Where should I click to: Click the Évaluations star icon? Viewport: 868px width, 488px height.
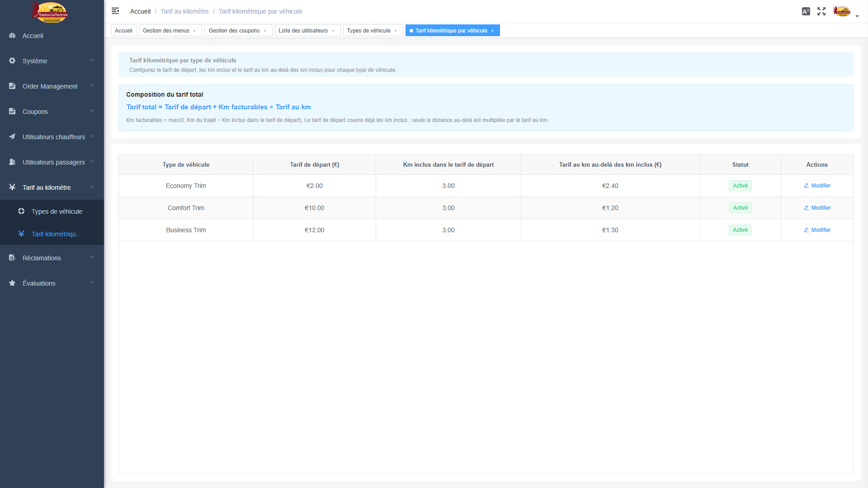tap(12, 283)
